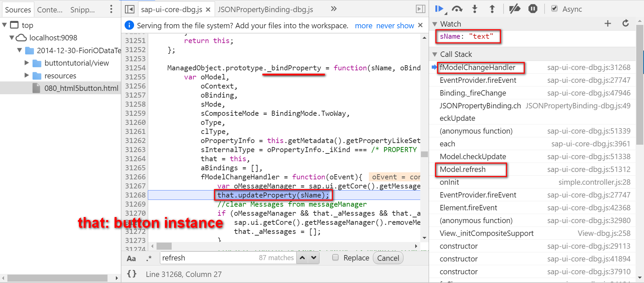The height and width of the screenshot is (283, 644).
Task: Set breakpoint on line number 31254
Action: [x=135, y=68]
